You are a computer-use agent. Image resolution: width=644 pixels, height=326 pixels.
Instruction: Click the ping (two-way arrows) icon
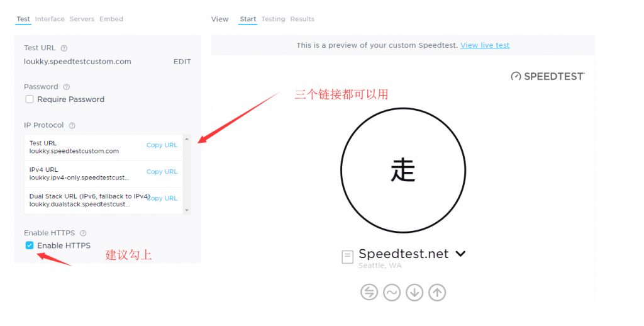(x=369, y=292)
